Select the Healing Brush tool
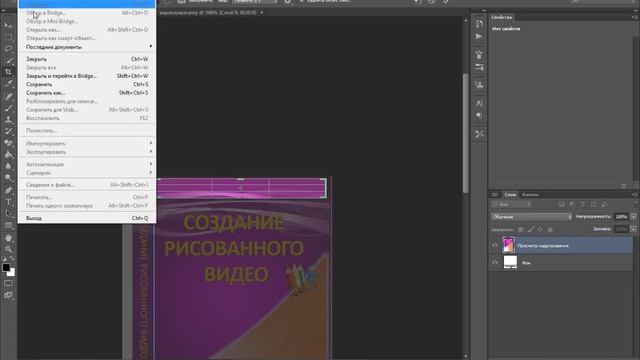640x360 pixels. 8,96
